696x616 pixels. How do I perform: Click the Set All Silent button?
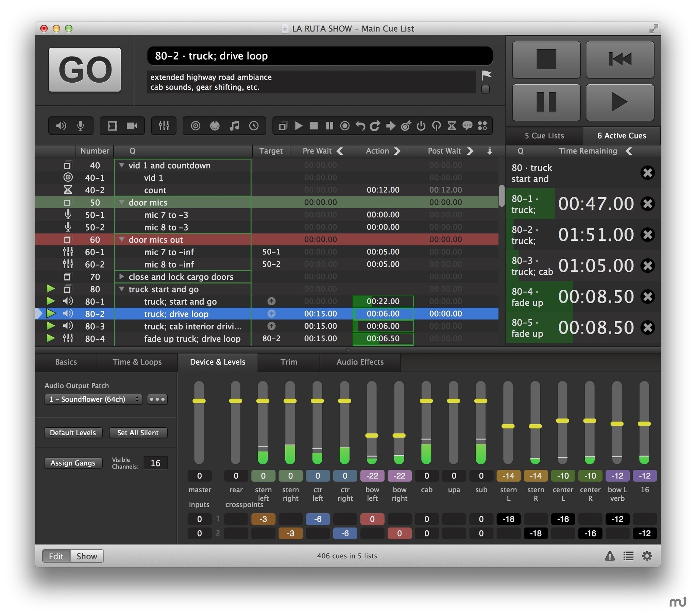138,432
